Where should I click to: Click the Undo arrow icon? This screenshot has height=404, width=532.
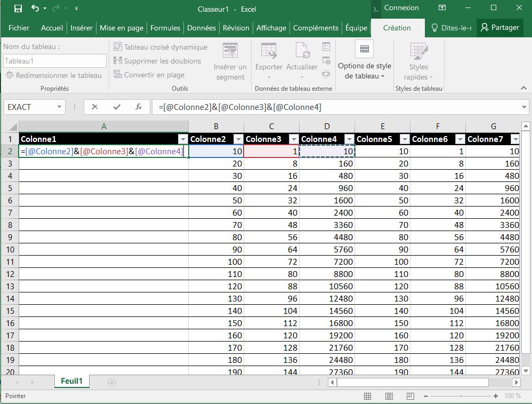pyautogui.click(x=35, y=8)
